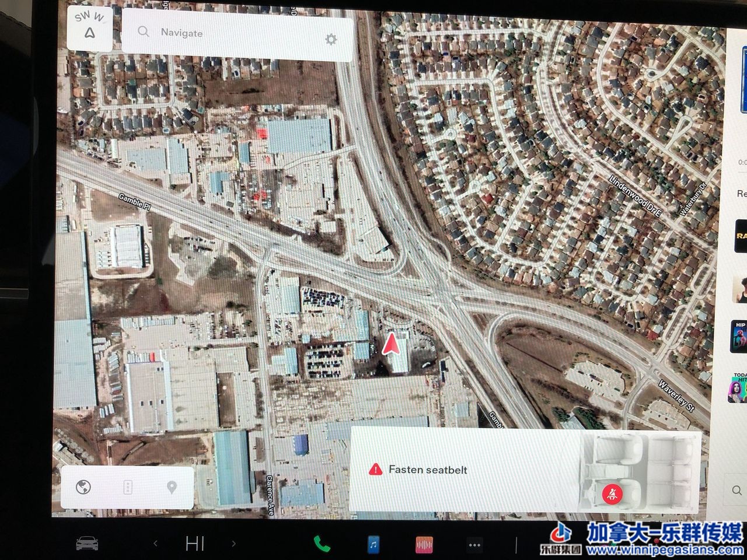This screenshot has width=747, height=560.
Task: Toggle charging location pin markers
Action: click(x=172, y=488)
